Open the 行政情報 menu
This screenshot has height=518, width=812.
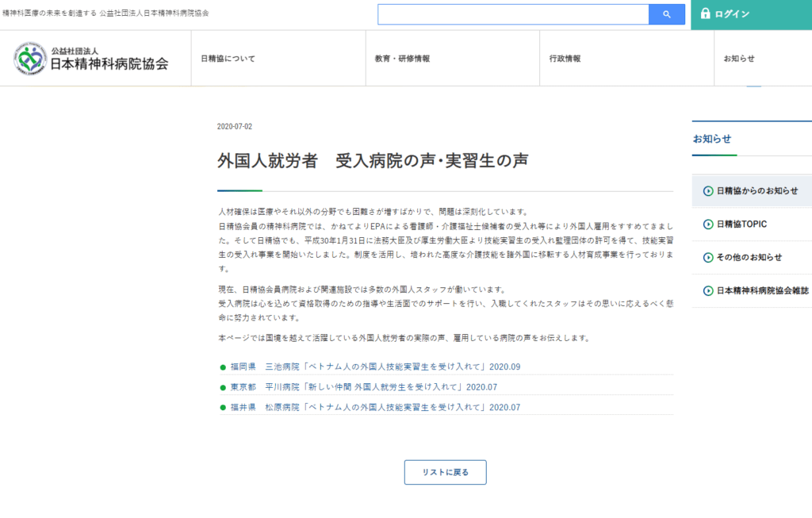click(565, 59)
